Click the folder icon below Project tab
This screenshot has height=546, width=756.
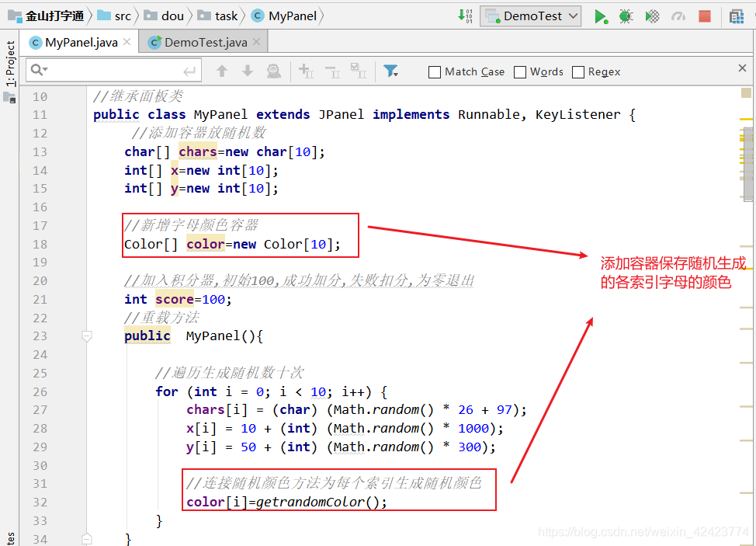(x=9, y=98)
